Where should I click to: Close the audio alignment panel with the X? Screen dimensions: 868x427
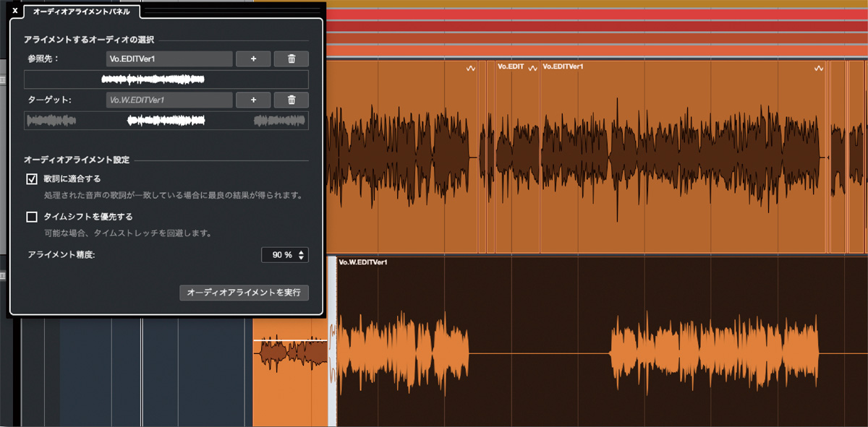point(14,10)
